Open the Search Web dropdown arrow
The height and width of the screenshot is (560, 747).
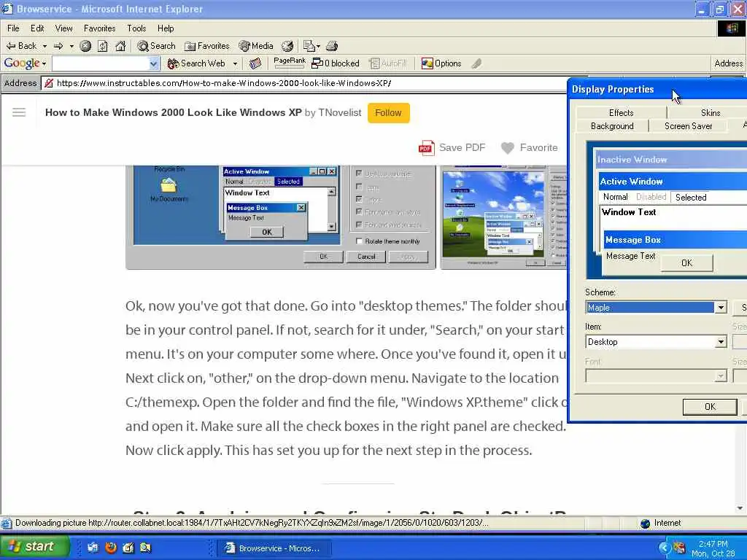pos(236,63)
